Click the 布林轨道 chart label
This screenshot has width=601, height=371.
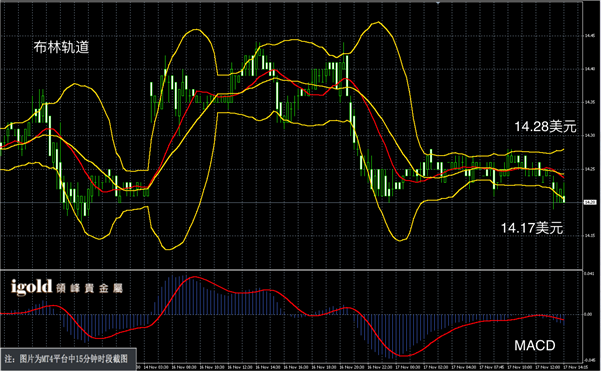(61, 47)
